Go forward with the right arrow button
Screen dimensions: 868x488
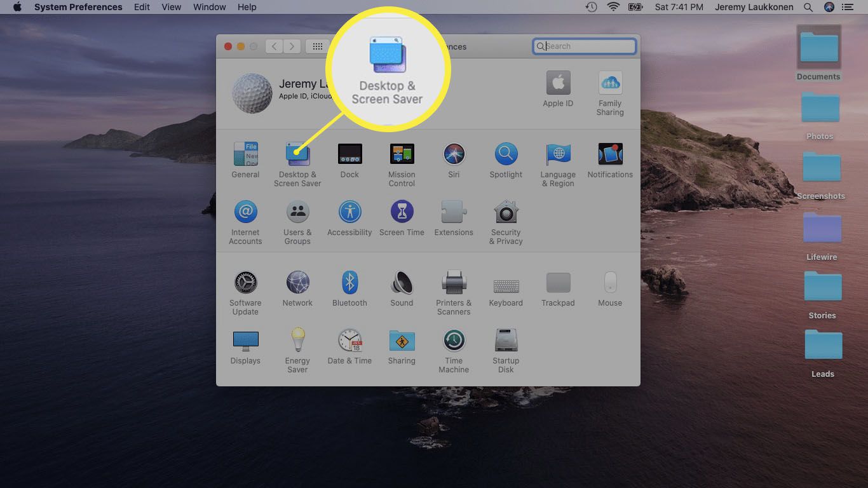(292, 46)
